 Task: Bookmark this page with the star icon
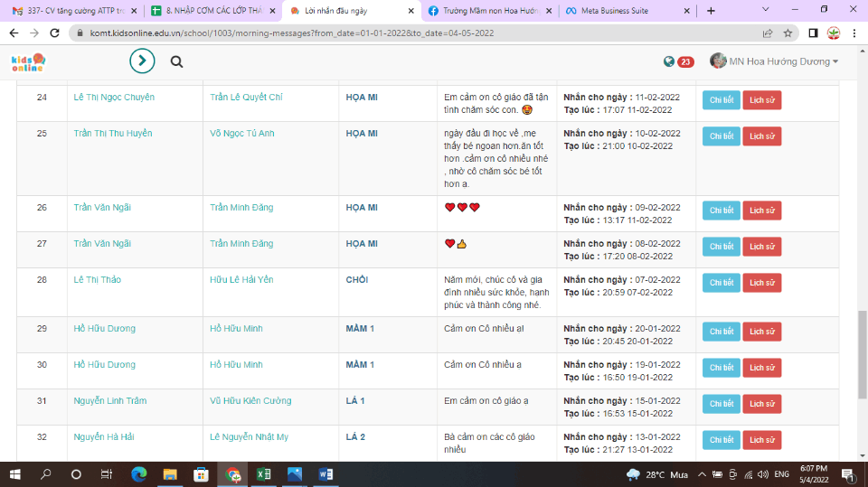tap(788, 33)
